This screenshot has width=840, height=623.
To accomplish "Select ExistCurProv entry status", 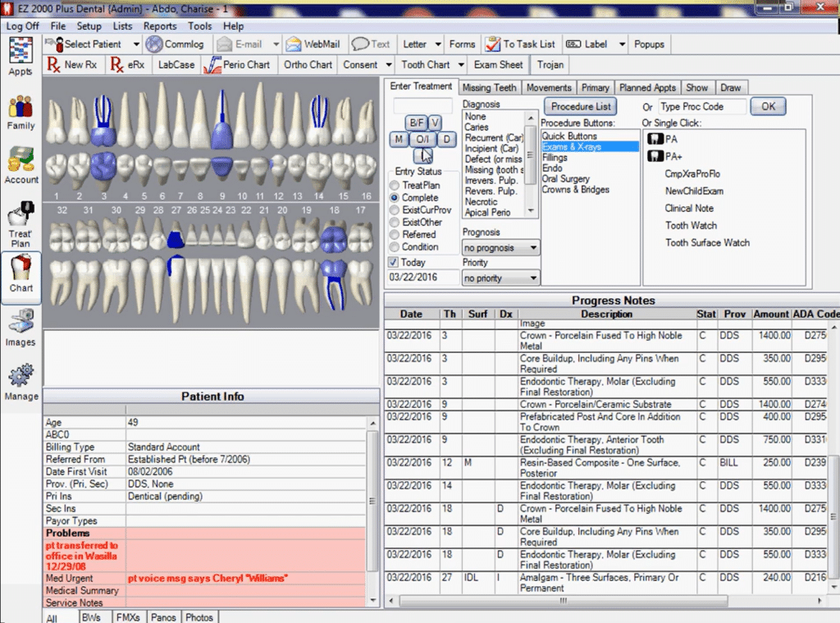I will (395, 209).
